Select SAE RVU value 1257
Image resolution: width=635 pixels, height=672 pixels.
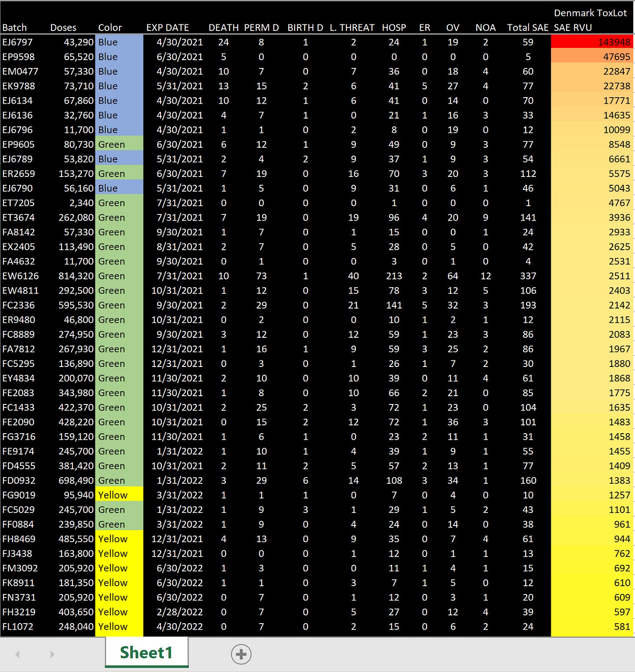[x=619, y=495]
